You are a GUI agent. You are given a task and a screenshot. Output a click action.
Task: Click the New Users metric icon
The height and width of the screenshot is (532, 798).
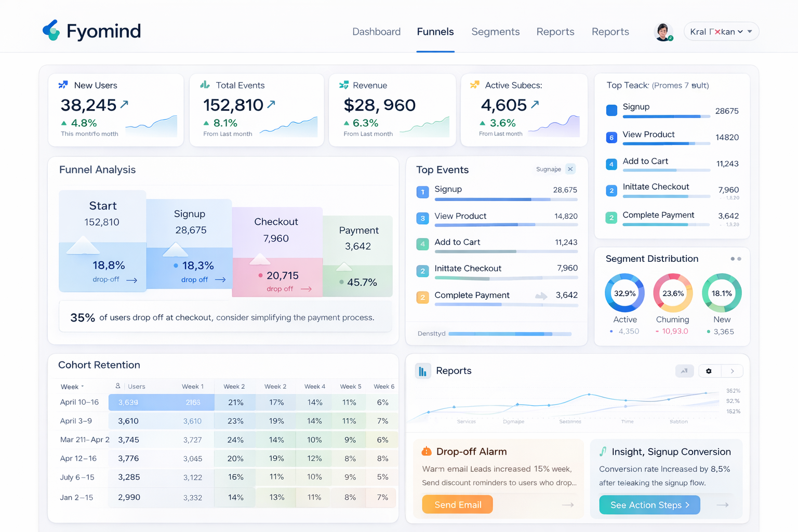tap(63, 84)
